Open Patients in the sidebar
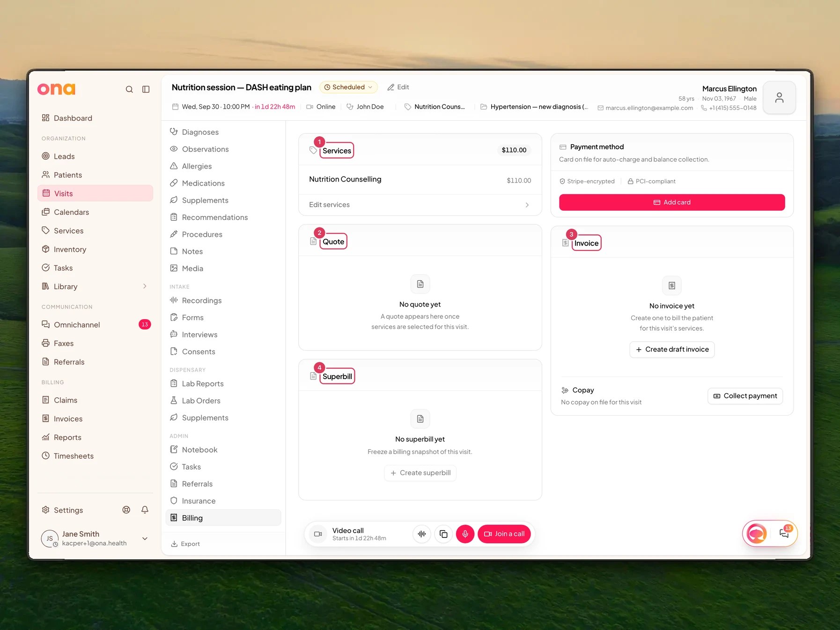This screenshot has height=630, width=840. pos(95,175)
